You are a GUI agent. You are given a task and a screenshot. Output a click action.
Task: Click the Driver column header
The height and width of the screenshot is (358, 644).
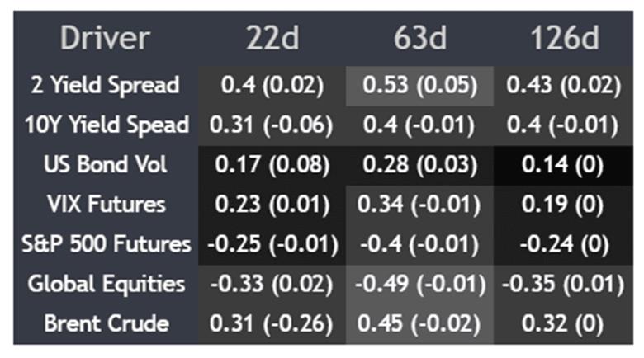coord(106,39)
